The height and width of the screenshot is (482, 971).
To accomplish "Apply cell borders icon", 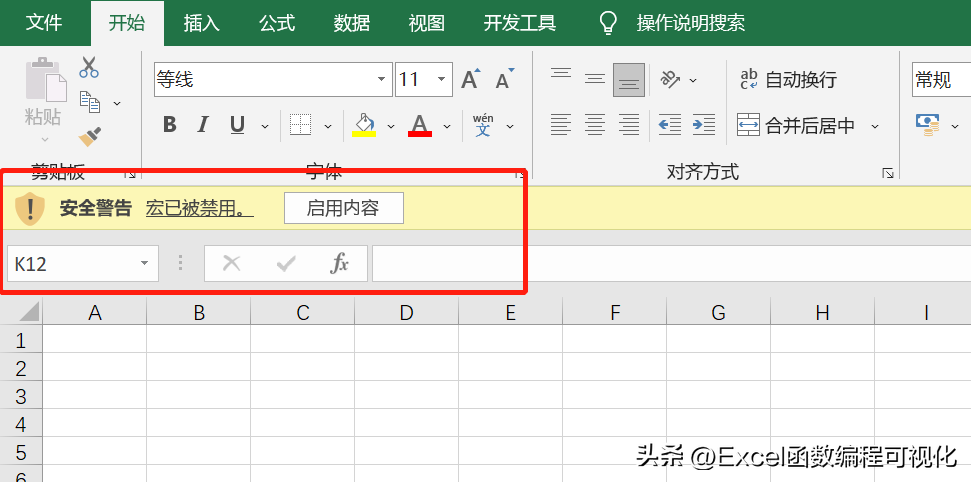I will (x=300, y=125).
